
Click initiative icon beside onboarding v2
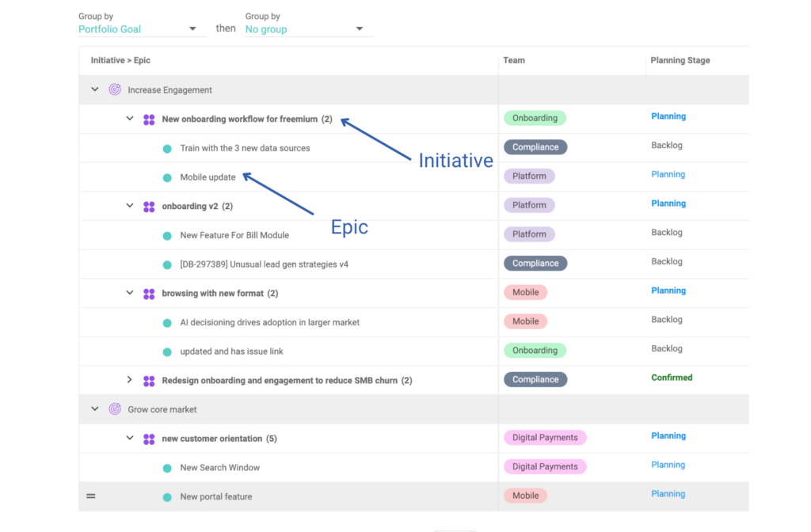point(149,207)
